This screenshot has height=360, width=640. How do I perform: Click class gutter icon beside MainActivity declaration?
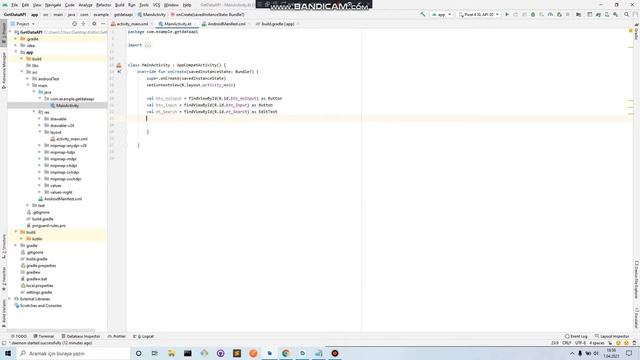(x=119, y=65)
